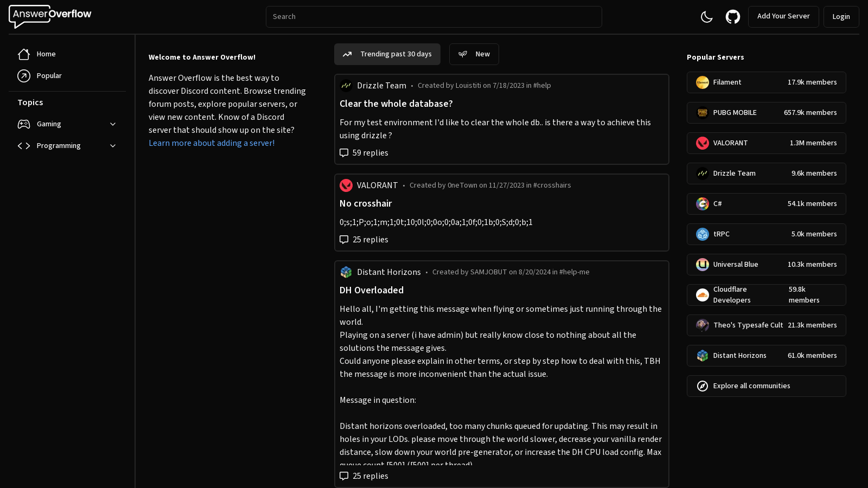The image size is (868, 488).
Task: Click 9.6k members for Drizzle Team
Action: click(x=814, y=174)
